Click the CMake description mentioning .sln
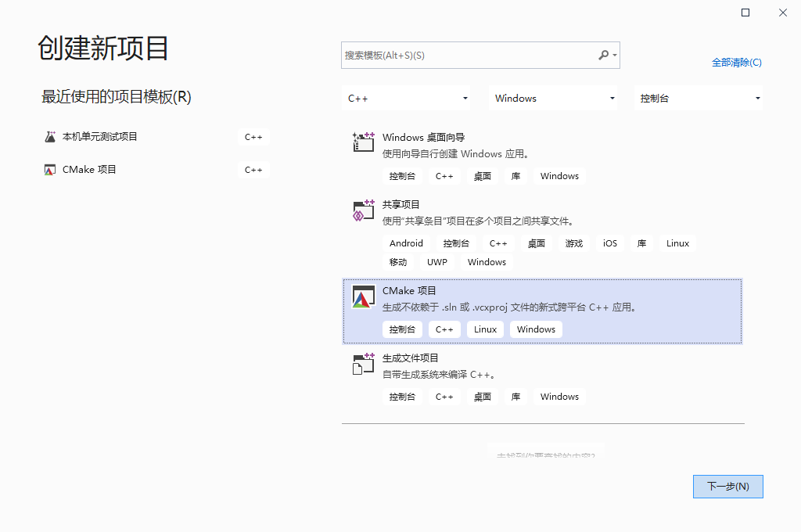This screenshot has height=532, width=801. click(509, 307)
